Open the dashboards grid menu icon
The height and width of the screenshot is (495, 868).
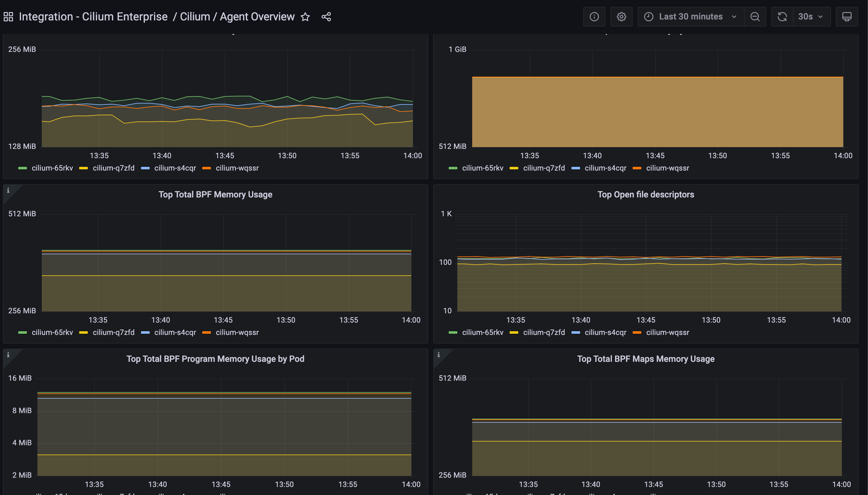click(x=8, y=17)
